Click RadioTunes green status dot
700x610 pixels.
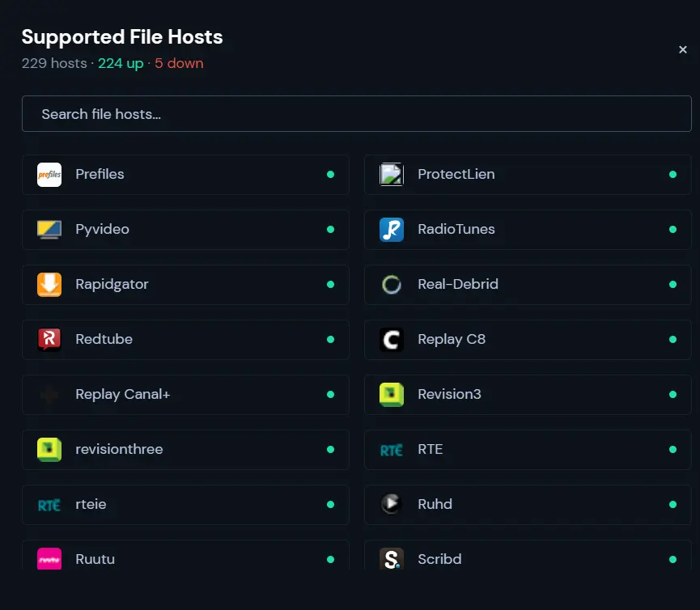(x=672, y=230)
